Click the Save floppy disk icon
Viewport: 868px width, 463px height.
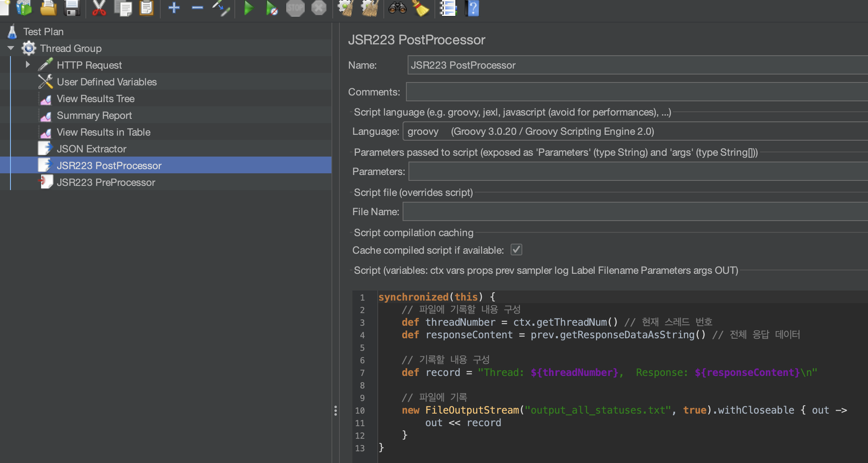coord(72,8)
